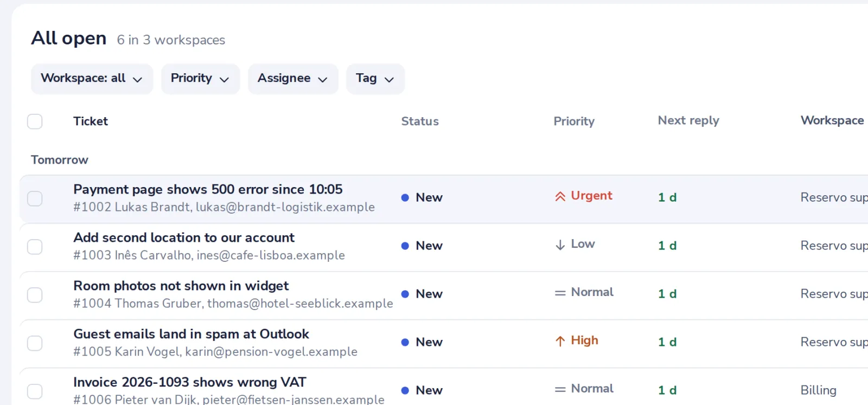Toggle the select-all tickets checkbox
The width and height of the screenshot is (868, 405).
point(35,121)
